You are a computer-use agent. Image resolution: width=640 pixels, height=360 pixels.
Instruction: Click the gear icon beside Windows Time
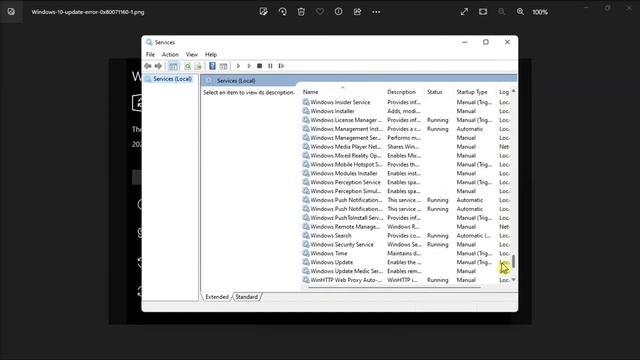[306, 253]
